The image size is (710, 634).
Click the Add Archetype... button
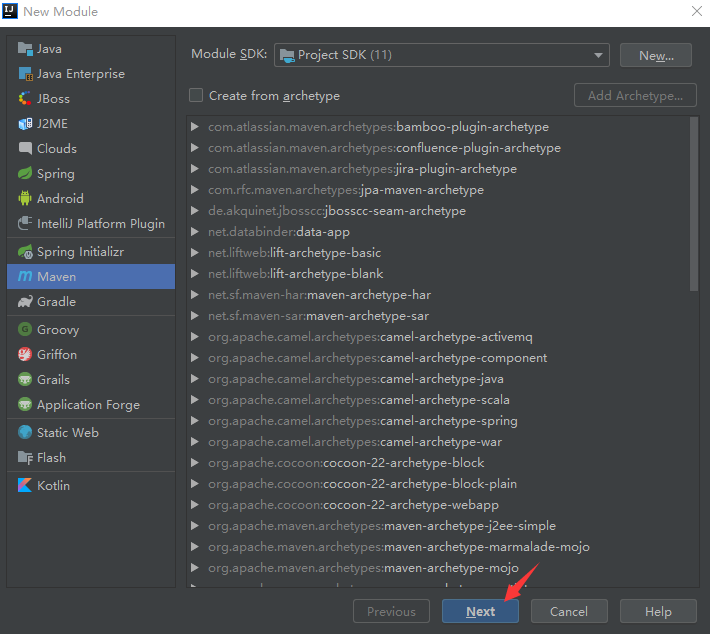(x=635, y=96)
